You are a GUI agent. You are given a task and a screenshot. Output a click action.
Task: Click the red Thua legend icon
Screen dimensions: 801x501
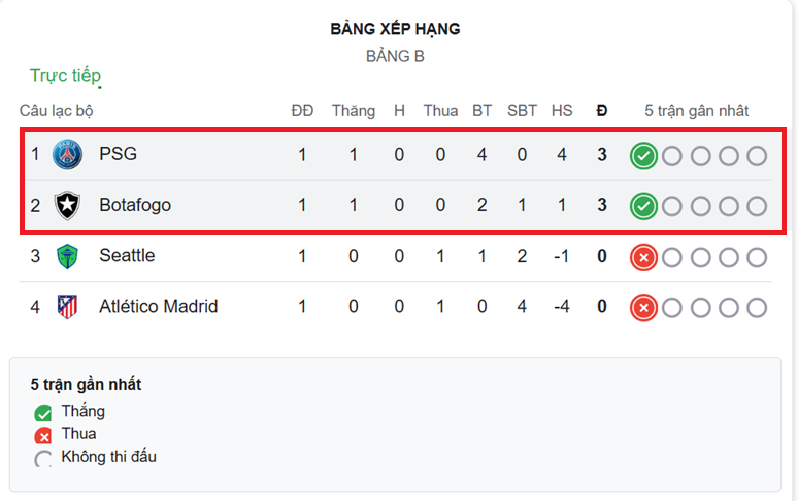tap(43, 436)
